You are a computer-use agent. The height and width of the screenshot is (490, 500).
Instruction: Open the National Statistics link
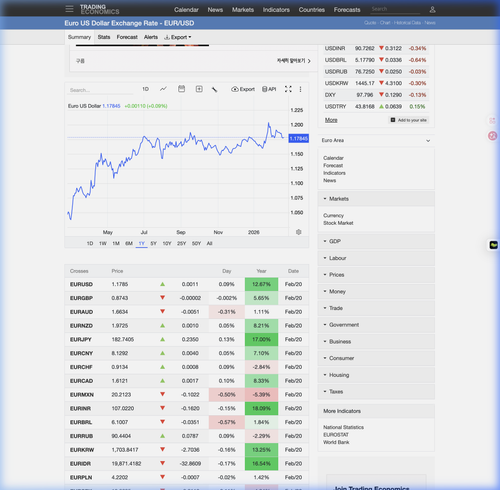click(343, 427)
